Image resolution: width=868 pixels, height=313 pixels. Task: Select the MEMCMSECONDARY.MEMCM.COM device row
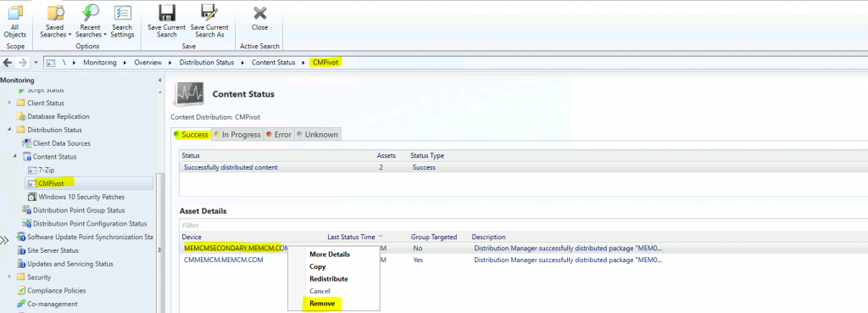pos(523,249)
